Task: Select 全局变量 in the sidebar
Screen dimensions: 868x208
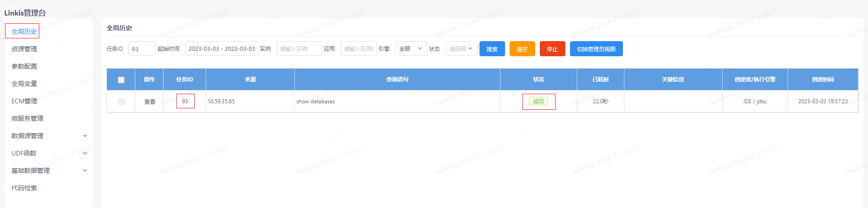Action: pyautogui.click(x=24, y=84)
